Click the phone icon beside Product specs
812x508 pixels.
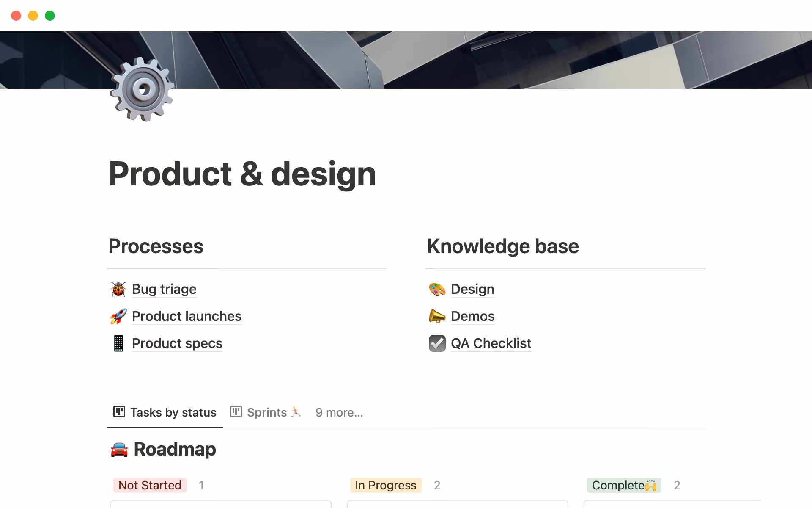(x=118, y=343)
